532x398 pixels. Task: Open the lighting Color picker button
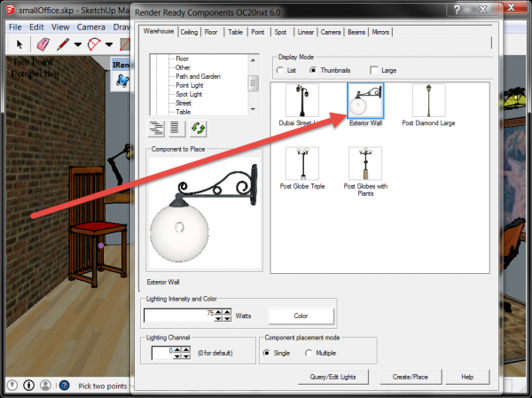point(301,316)
